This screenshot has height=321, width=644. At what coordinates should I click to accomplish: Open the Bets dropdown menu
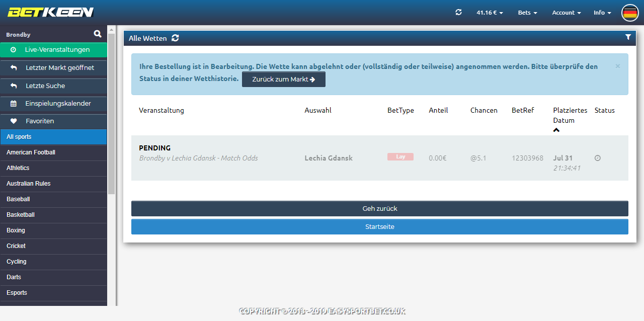tap(527, 13)
